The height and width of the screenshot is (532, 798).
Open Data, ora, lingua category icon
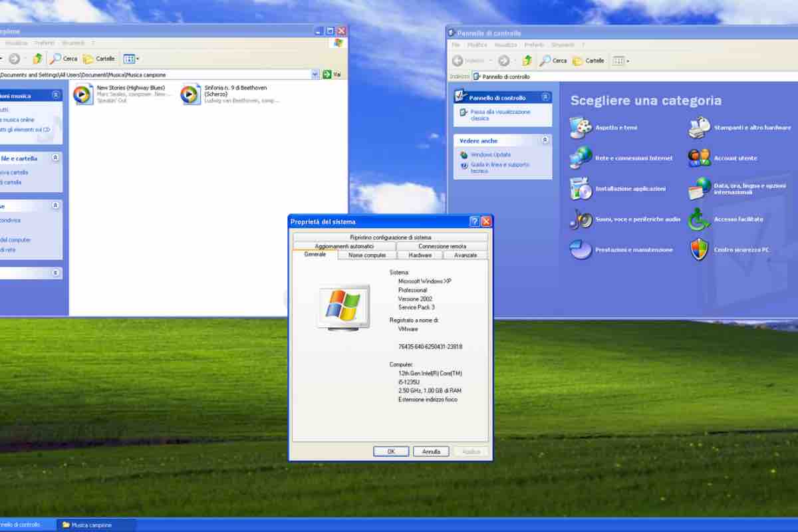[700, 188]
